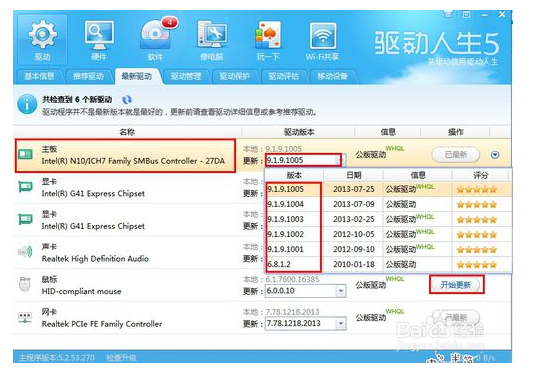Click the date 2013-07-25 in the popup

pyautogui.click(x=354, y=189)
